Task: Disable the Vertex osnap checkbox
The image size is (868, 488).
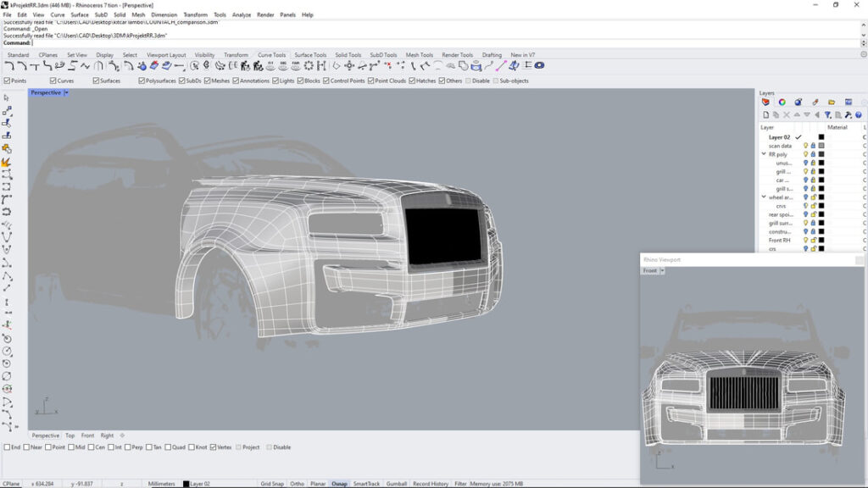Action: pyautogui.click(x=214, y=447)
